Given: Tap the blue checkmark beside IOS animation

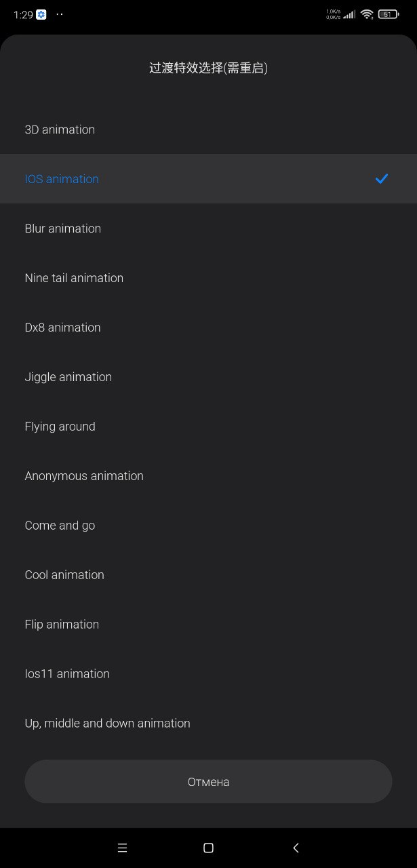Looking at the screenshot, I should (x=382, y=179).
